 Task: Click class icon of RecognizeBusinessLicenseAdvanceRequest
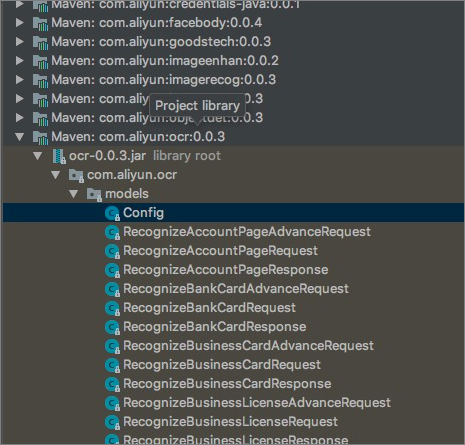112,403
